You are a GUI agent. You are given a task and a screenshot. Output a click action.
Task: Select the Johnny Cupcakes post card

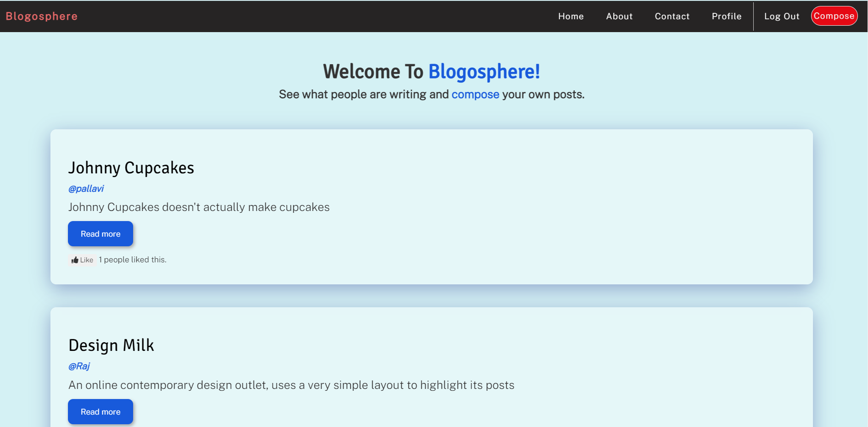[x=431, y=206]
